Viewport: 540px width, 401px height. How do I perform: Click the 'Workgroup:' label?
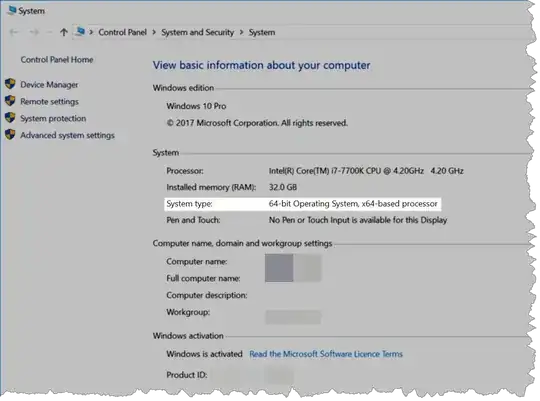[188, 312]
